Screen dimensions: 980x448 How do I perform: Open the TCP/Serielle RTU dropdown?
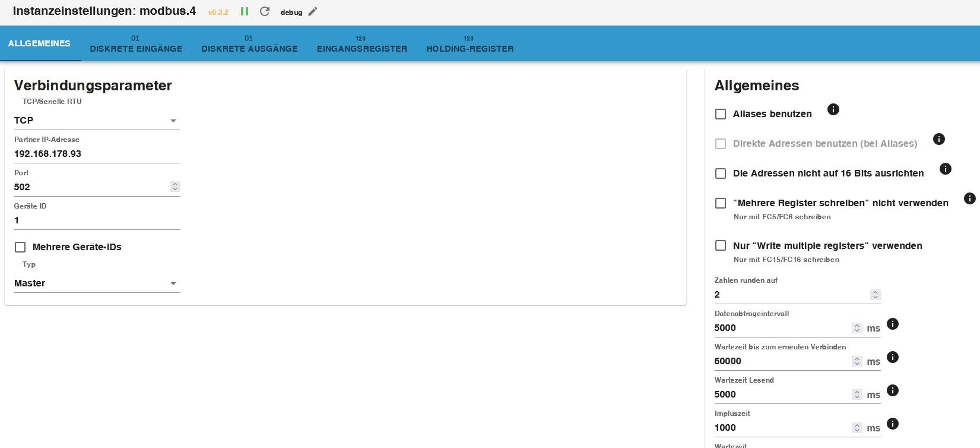click(x=97, y=121)
